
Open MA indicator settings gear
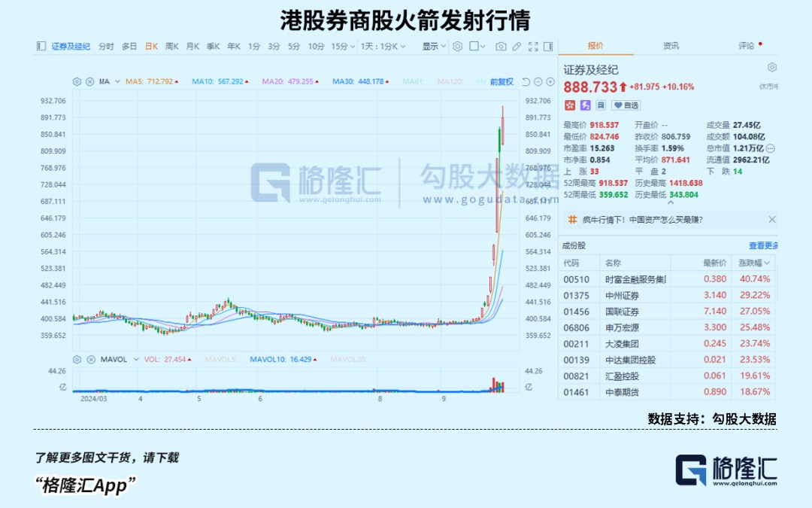pyautogui.click(x=77, y=81)
